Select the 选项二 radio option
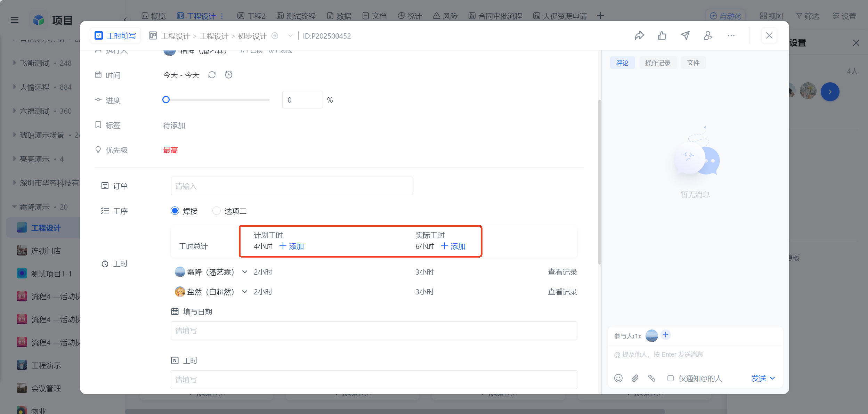 [217, 211]
